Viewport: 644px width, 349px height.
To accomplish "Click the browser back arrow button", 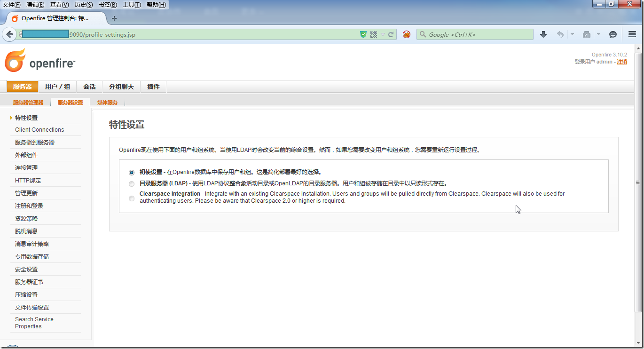I will 9,34.
